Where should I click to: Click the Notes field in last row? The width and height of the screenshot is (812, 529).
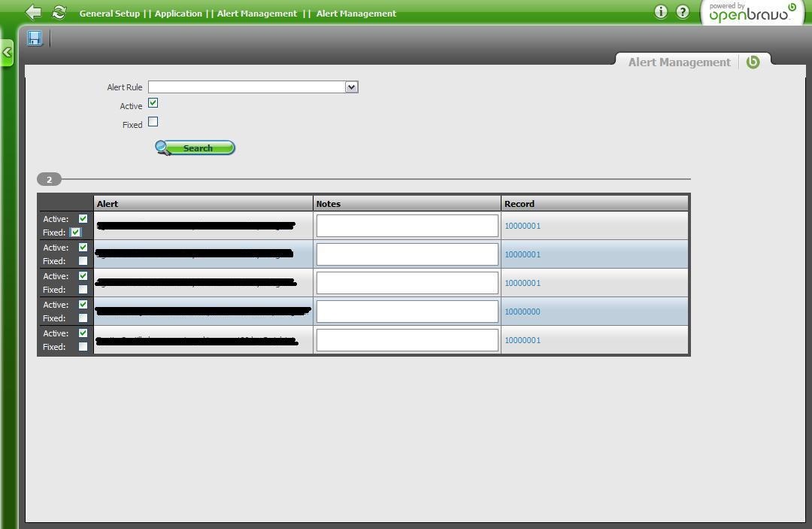click(x=407, y=340)
